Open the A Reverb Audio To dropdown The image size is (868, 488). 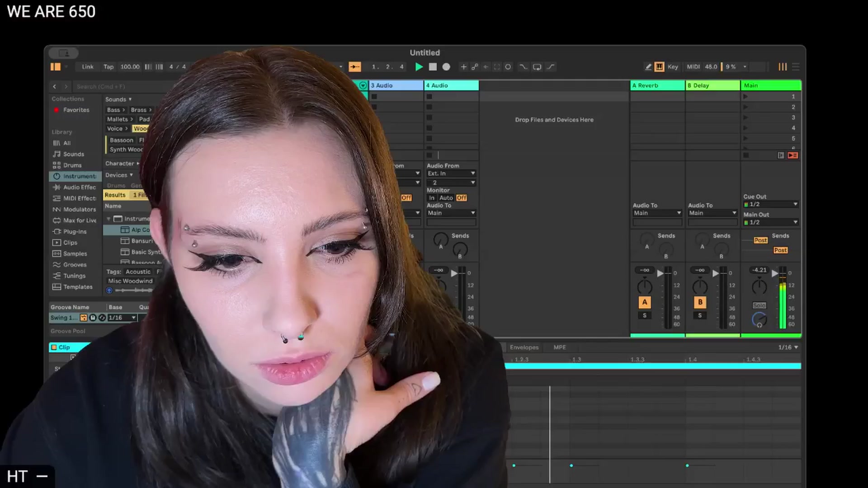(x=657, y=213)
